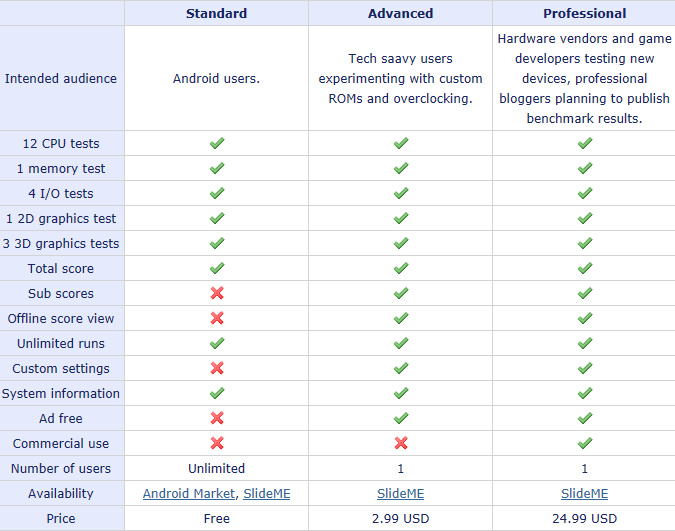Click red cross for Advanced Commercial use

[x=401, y=444]
